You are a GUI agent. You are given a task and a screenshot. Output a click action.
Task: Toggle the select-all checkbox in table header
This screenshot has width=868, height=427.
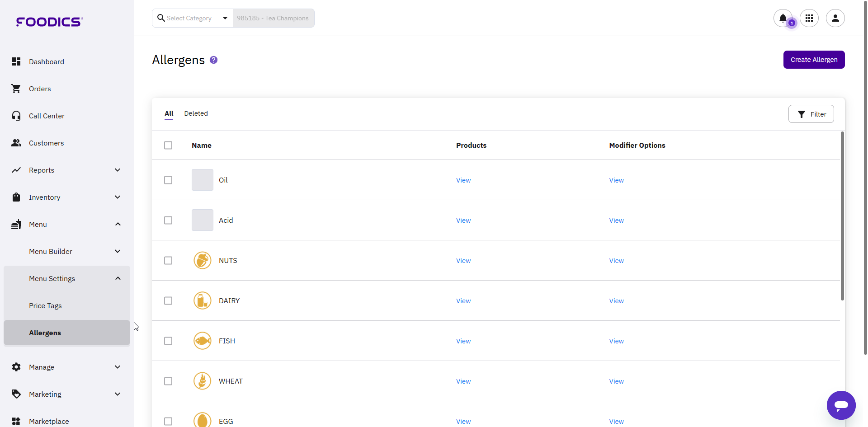[168, 145]
